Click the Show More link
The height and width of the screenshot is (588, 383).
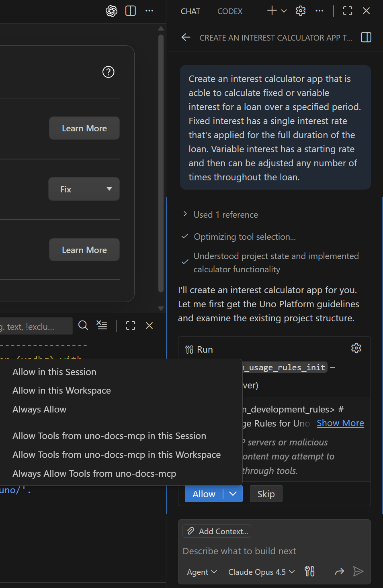pyautogui.click(x=340, y=423)
